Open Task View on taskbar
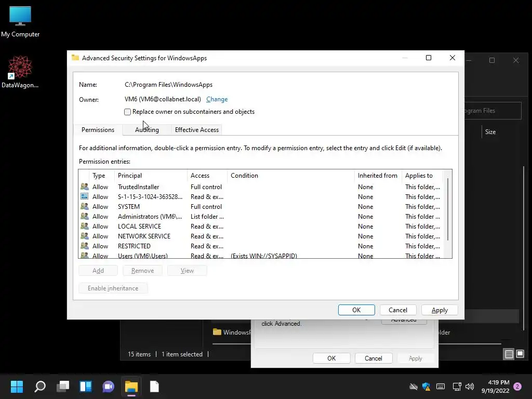532x399 pixels. pyautogui.click(x=63, y=387)
